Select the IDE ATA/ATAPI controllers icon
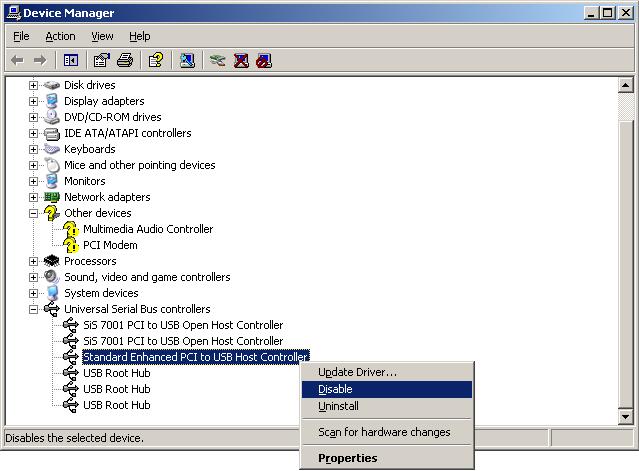The image size is (639, 471). click(x=52, y=133)
